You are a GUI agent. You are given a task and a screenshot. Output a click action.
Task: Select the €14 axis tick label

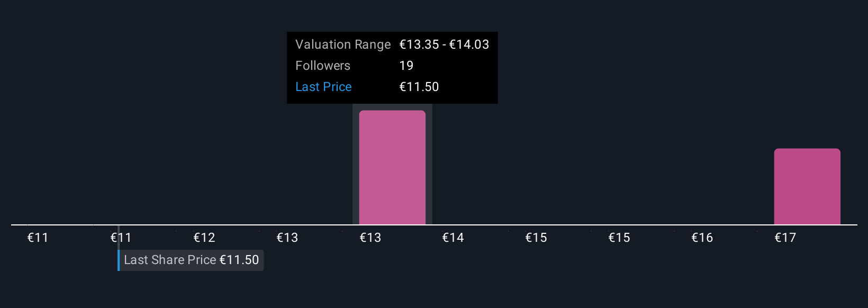tap(453, 238)
